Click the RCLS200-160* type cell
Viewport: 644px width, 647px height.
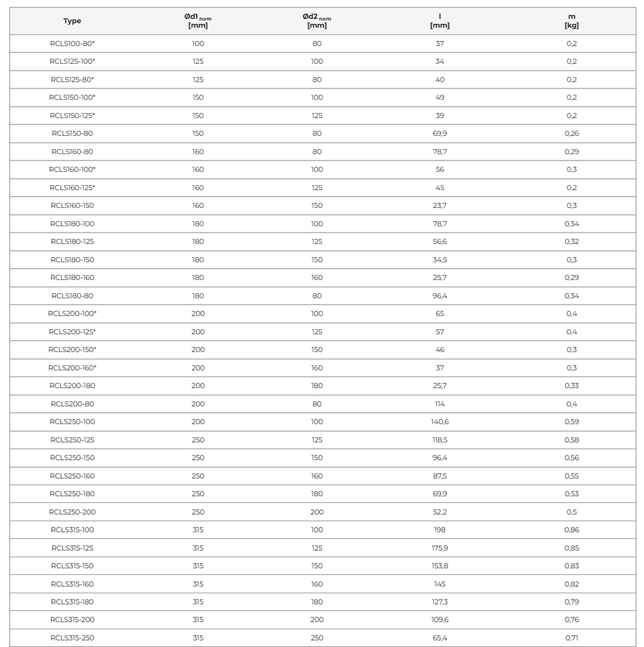(x=72, y=368)
